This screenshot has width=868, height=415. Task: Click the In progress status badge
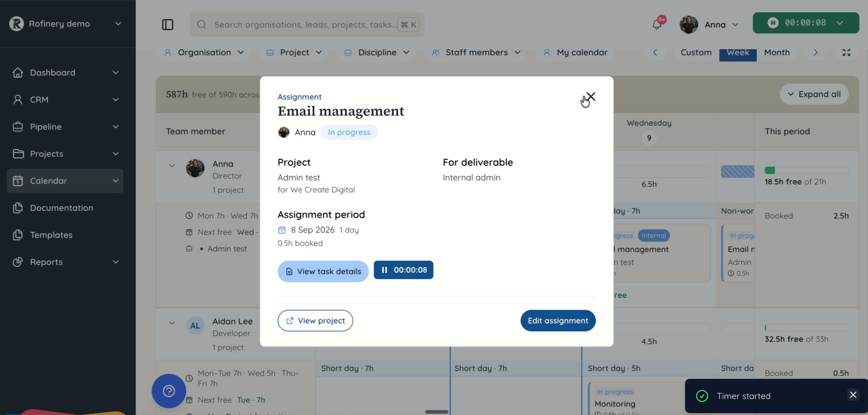pyautogui.click(x=349, y=132)
